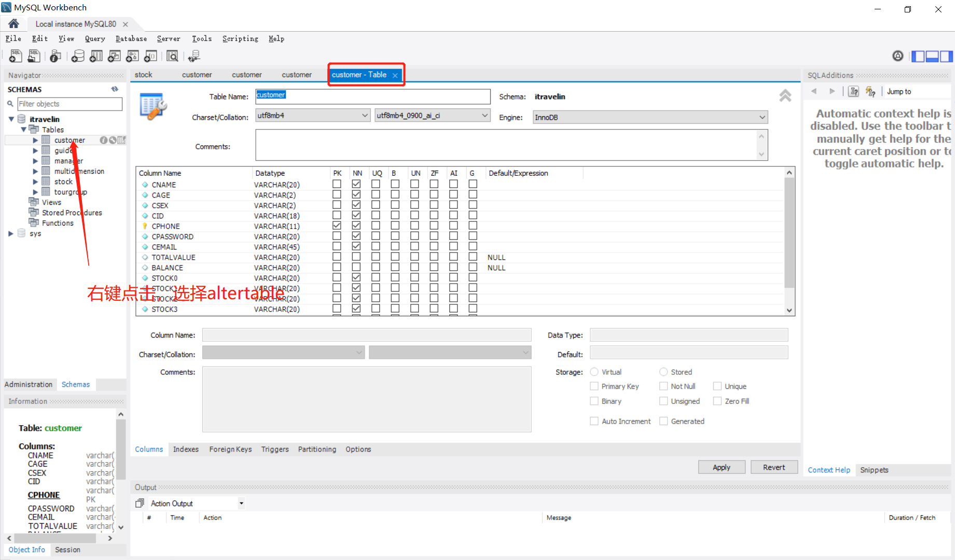The width and height of the screenshot is (955, 560).
Task: Create new schema icon in toolbar
Action: click(x=78, y=56)
